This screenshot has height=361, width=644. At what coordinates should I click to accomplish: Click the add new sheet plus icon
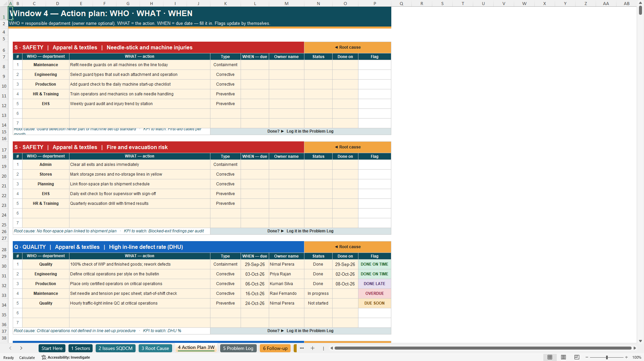click(312, 348)
